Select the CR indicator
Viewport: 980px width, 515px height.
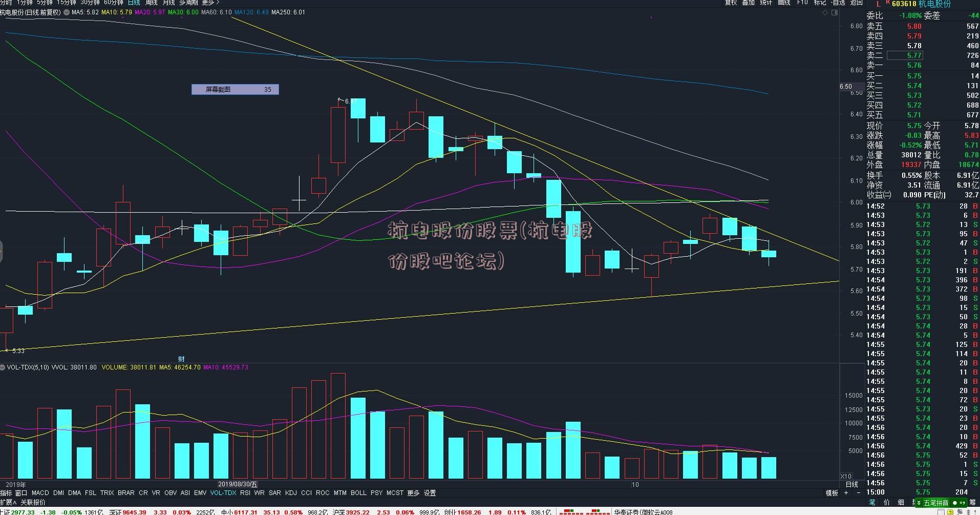click(x=143, y=493)
